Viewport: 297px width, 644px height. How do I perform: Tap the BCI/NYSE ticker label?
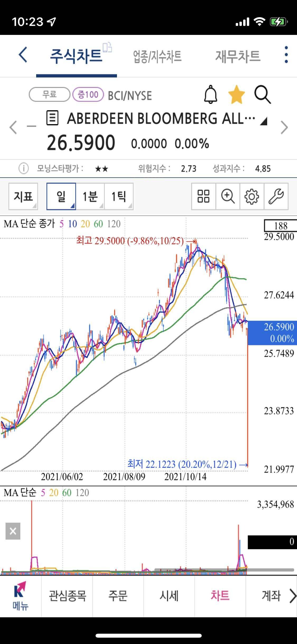click(x=130, y=96)
